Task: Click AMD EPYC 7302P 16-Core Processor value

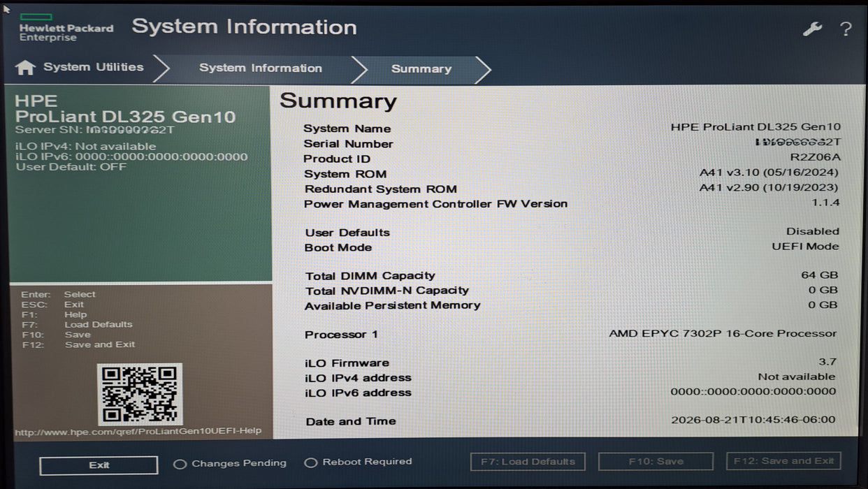Action: pyautogui.click(x=723, y=334)
